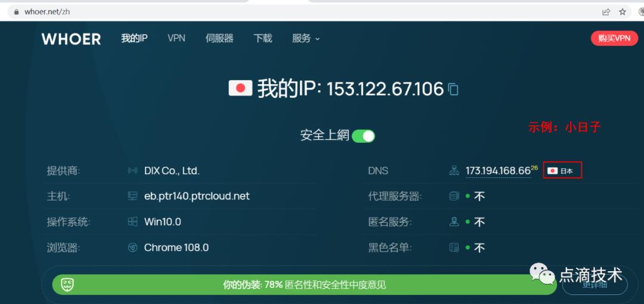Click the IP text 153.122.67.106
This screenshot has height=304, width=644.
tap(385, 89)
